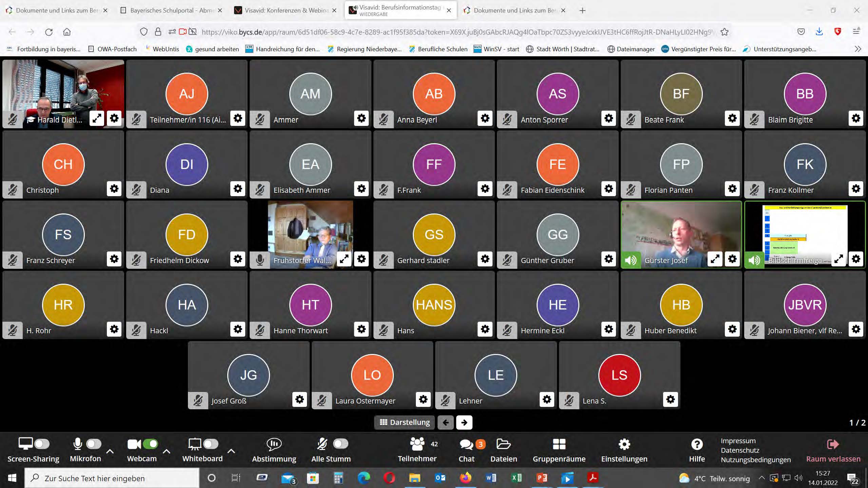Expand Fruhstorfer video tile
Image resolution: width=868 pixels, height=488 pixels.
[x=344, y=259]
